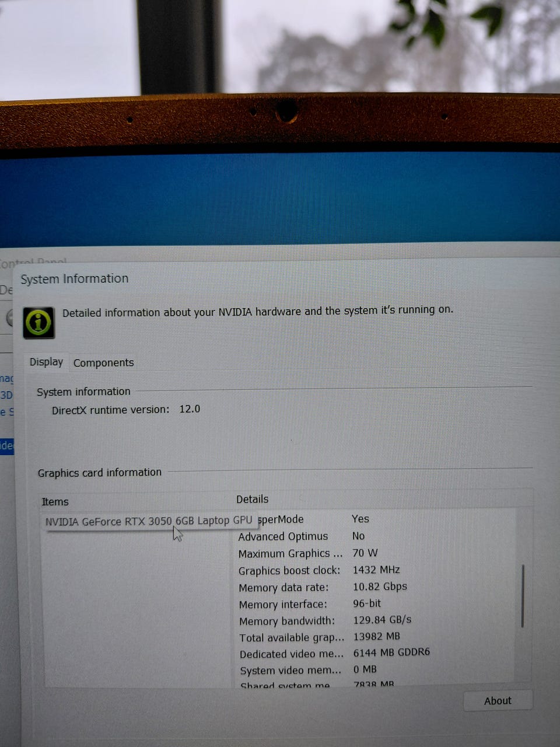
Task: Click the About button
Action: 498,700
